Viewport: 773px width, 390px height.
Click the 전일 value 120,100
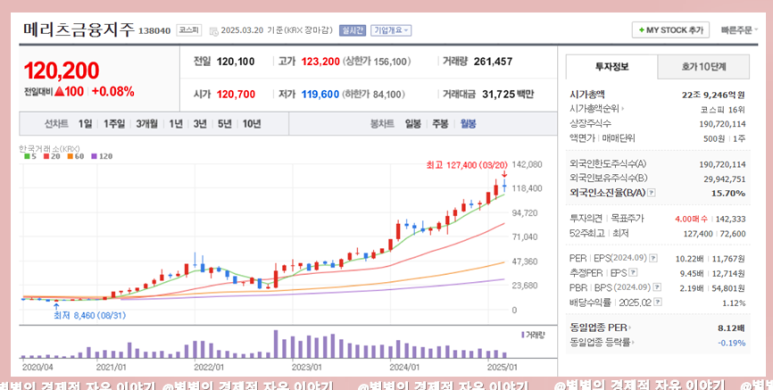236,62
